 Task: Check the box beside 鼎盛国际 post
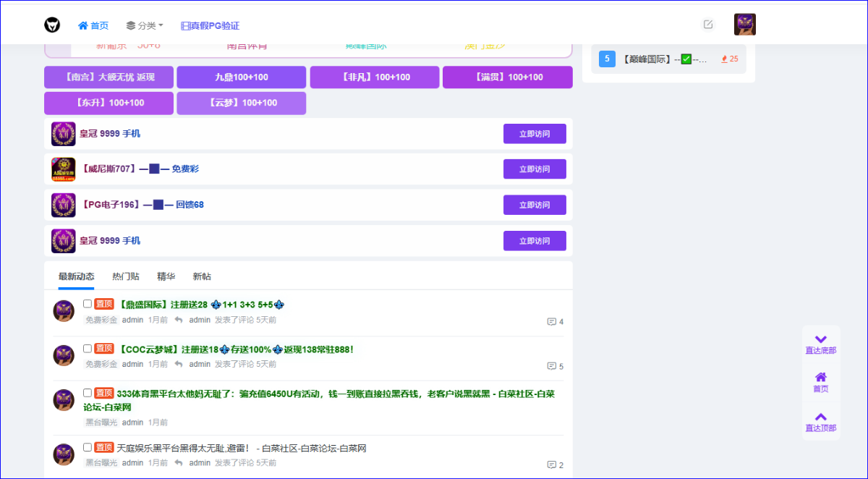tap(88, 304)
